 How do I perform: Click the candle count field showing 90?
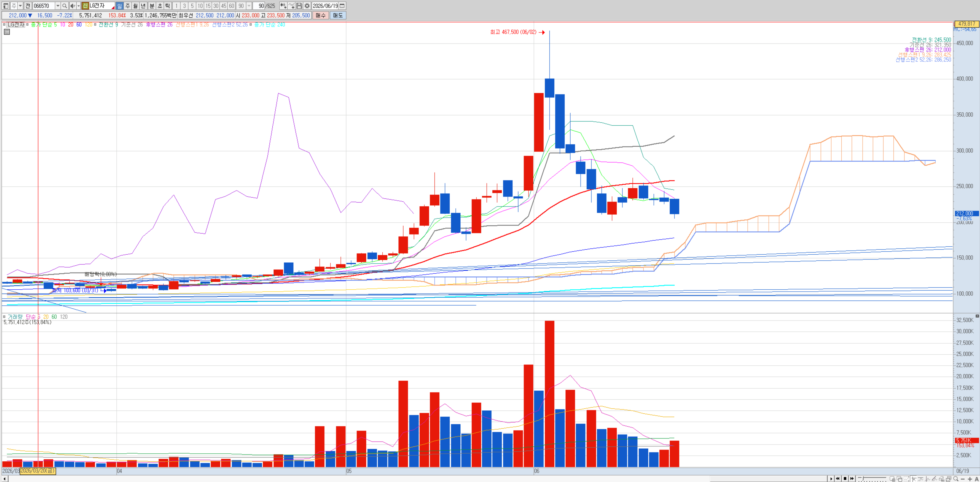tap(259, 6)
